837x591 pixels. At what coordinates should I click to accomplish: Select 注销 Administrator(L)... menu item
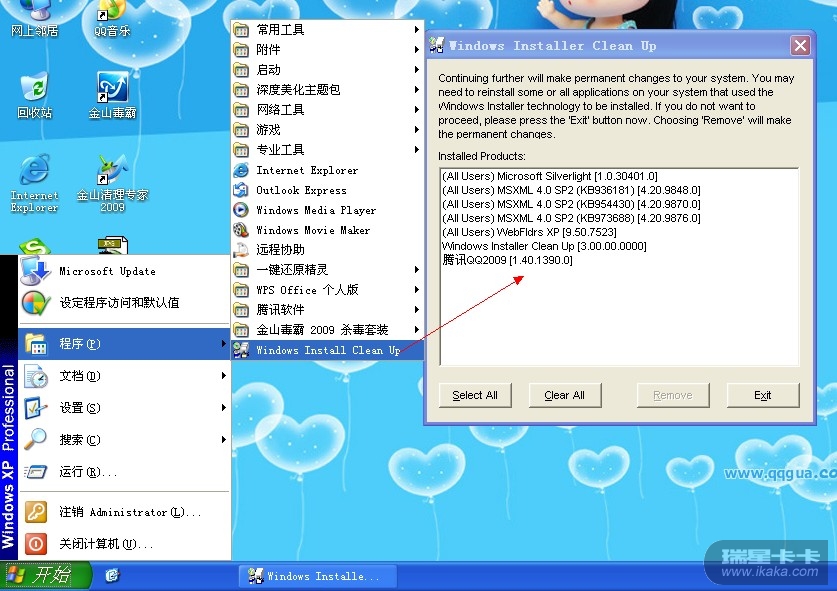124,512
